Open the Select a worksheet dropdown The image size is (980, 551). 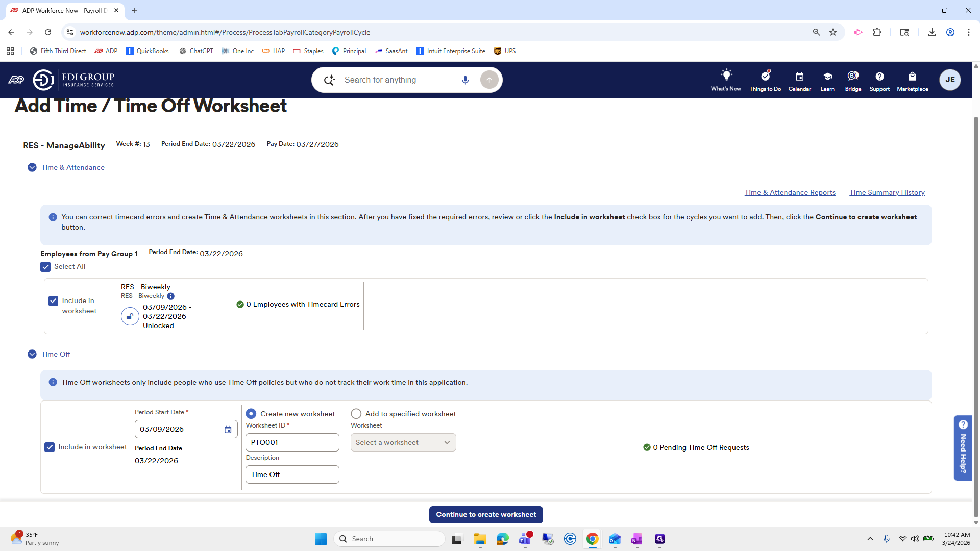pos(403,442)
